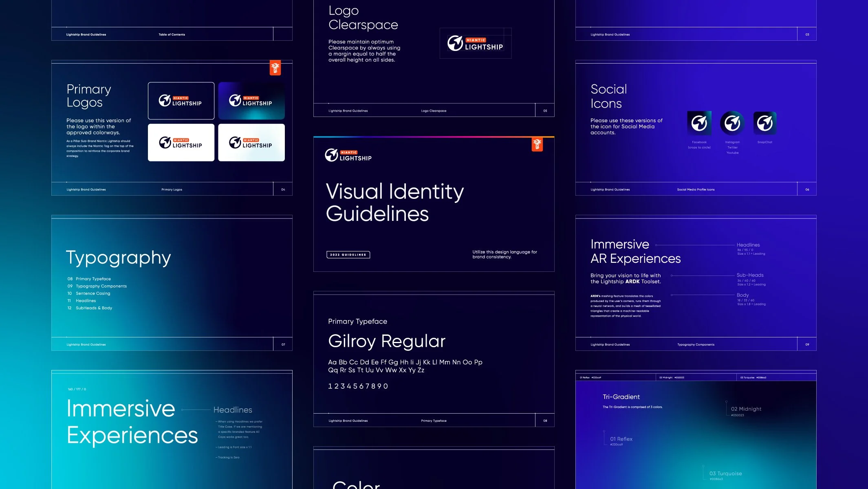Click the Lightship logo in Logo Clearspace slide
This screenshot has height=489, width=868.
476,43
